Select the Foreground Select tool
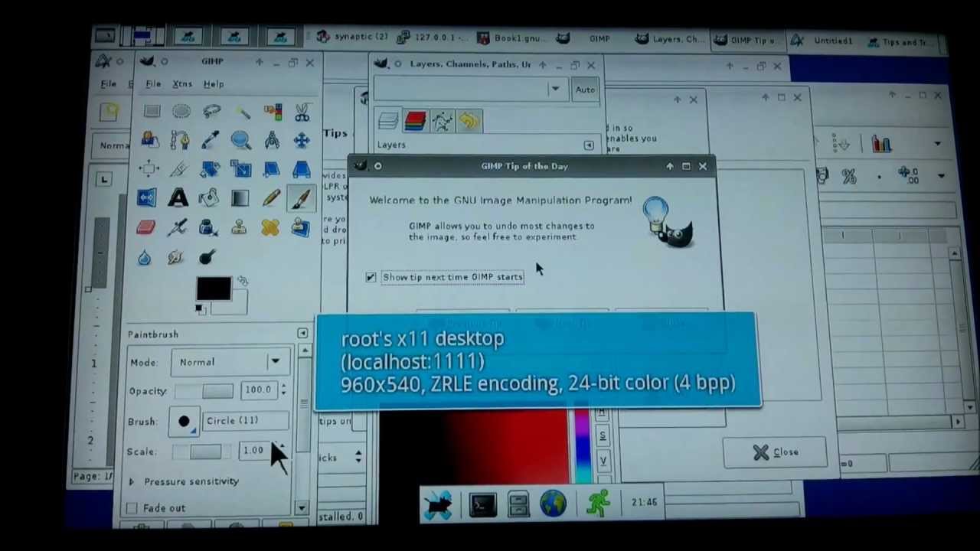The height and width of the screenshot is (551, 980). coord(150,140)
